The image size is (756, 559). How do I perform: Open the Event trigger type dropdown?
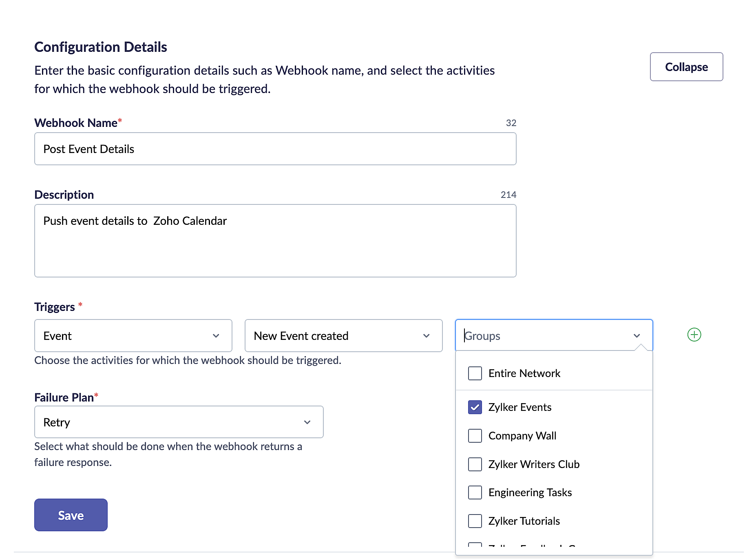click(133, 336)
